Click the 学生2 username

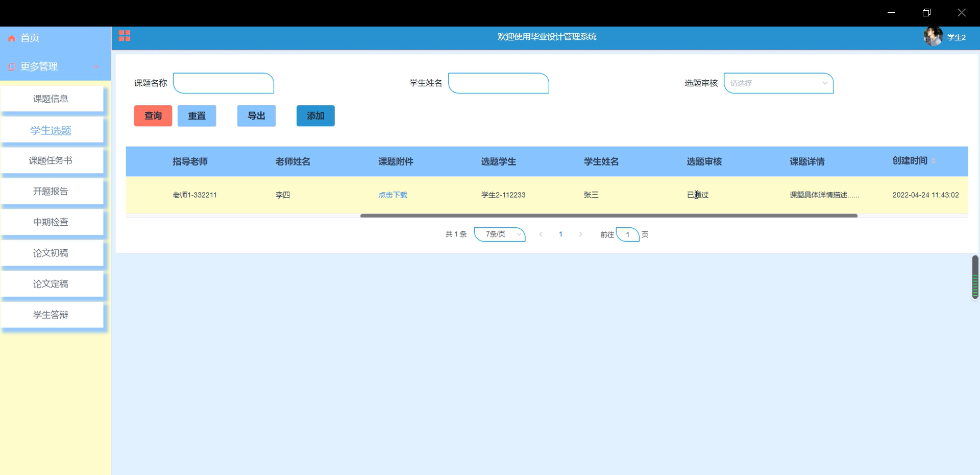(957, 37)
